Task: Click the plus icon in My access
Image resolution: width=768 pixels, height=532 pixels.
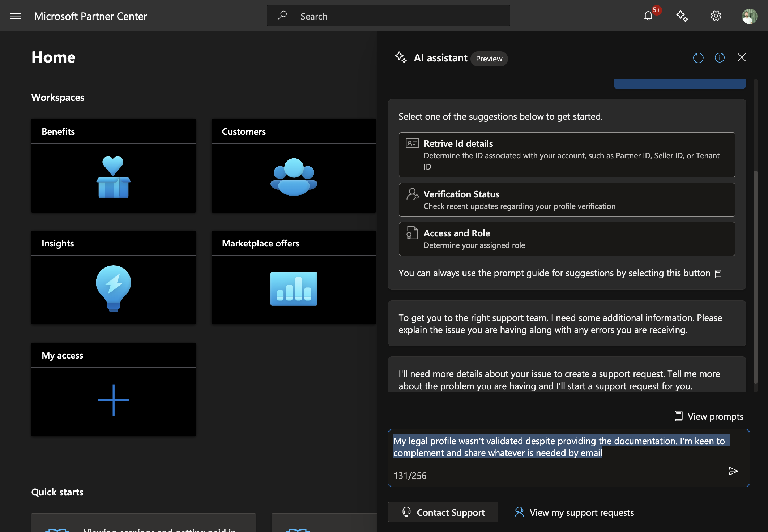Action: pos(114,400)
